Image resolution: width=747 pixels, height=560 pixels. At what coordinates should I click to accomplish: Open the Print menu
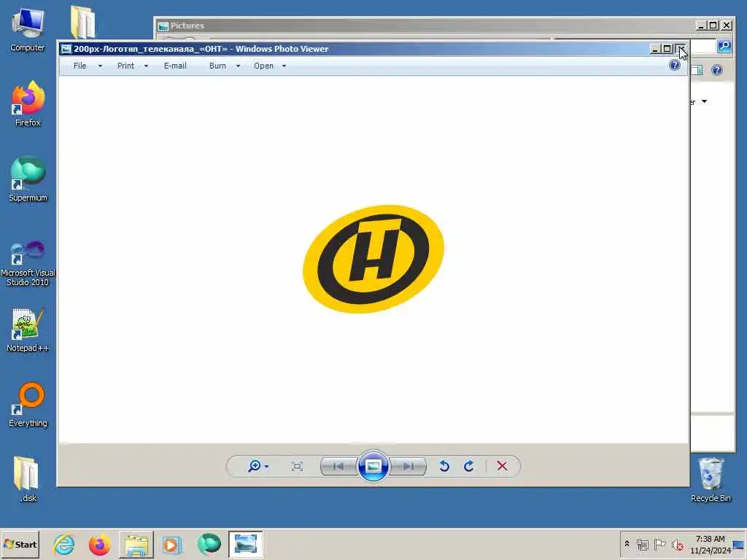point(125,66)
